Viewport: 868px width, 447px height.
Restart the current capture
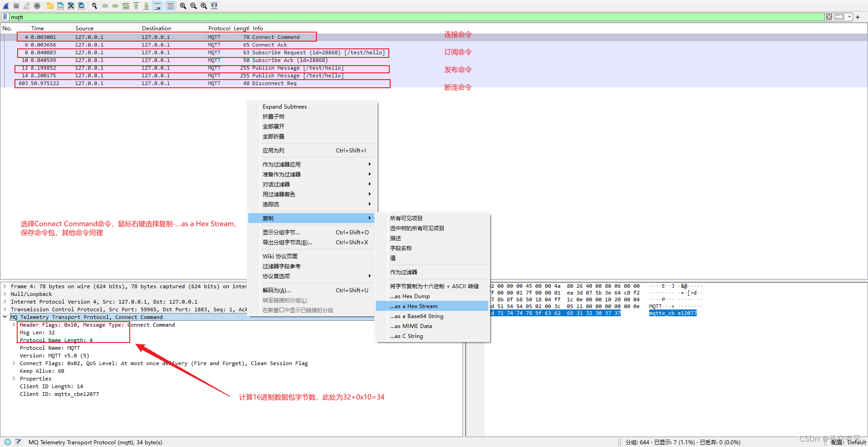(x=27, y=6)
